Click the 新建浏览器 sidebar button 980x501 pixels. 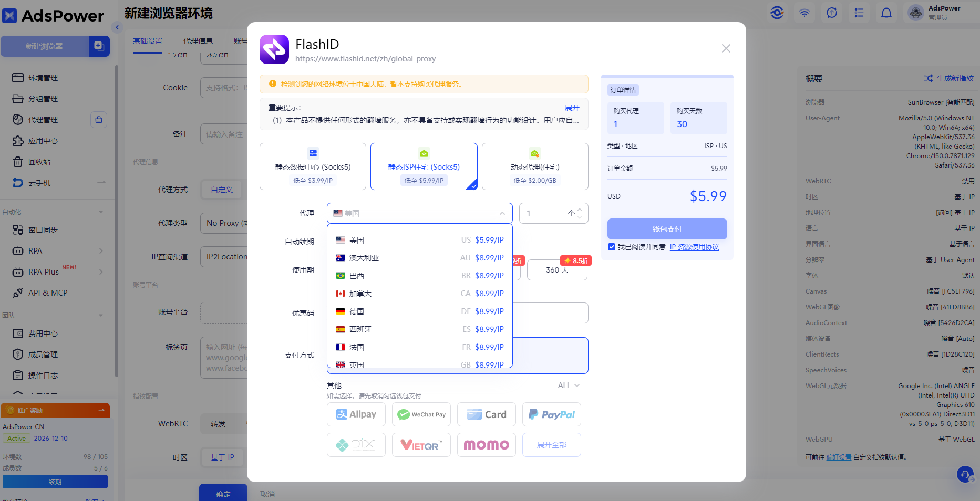pos(44,46)
